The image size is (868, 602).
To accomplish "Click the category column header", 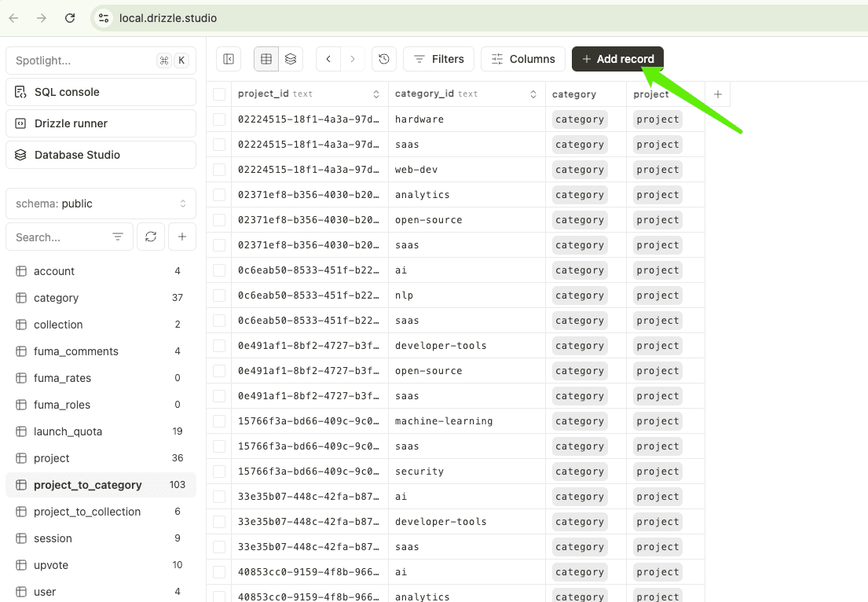I will 586,94.
